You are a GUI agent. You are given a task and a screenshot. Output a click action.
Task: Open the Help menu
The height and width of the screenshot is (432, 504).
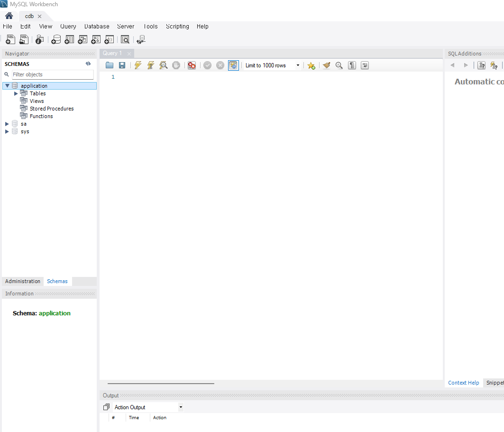click(x=202, y=27)
